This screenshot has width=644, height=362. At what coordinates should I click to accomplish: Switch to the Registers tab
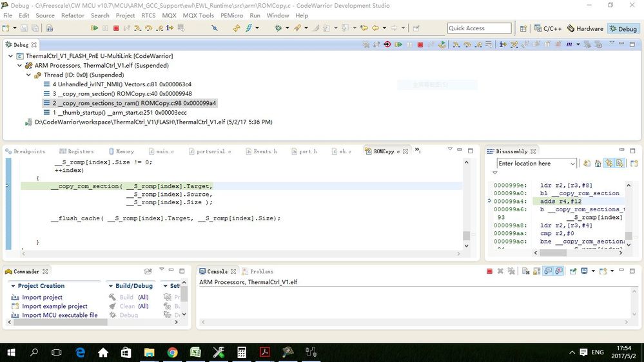pos(77,151)
